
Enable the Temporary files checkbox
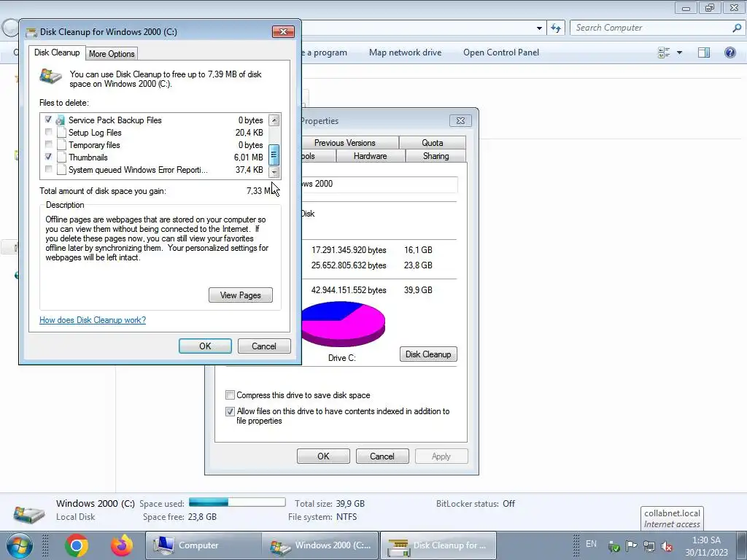tap(49, 145)
